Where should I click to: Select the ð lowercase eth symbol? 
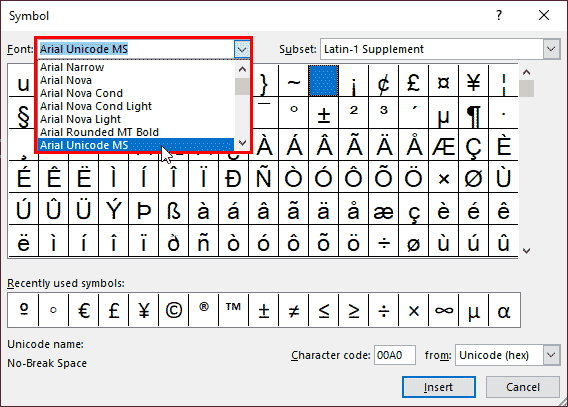click(x=174, y=240)
